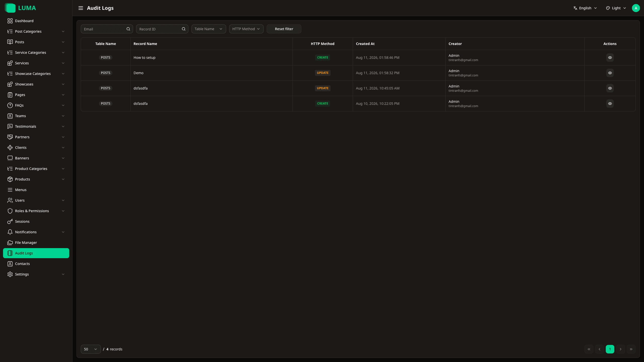This screenshot has height=362, width=644.
Task: Select page 1 pagination button
Action: click(x=610, y=349)
